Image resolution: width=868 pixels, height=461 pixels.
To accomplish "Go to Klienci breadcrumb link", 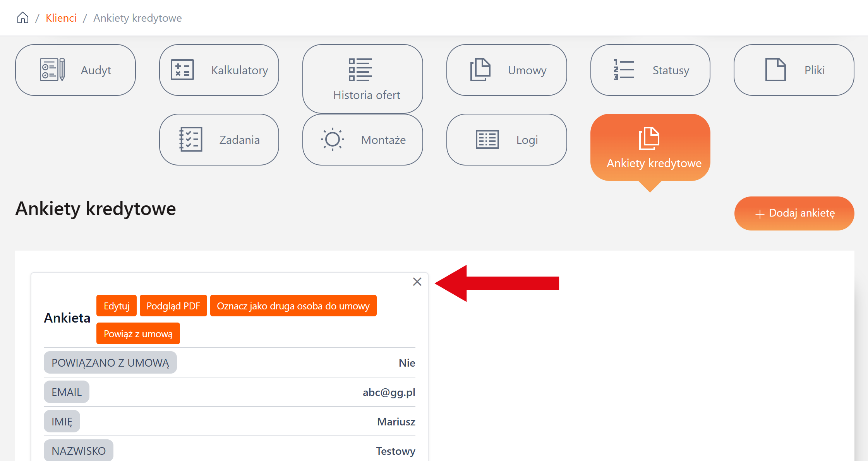I will (x=61, y=18).
